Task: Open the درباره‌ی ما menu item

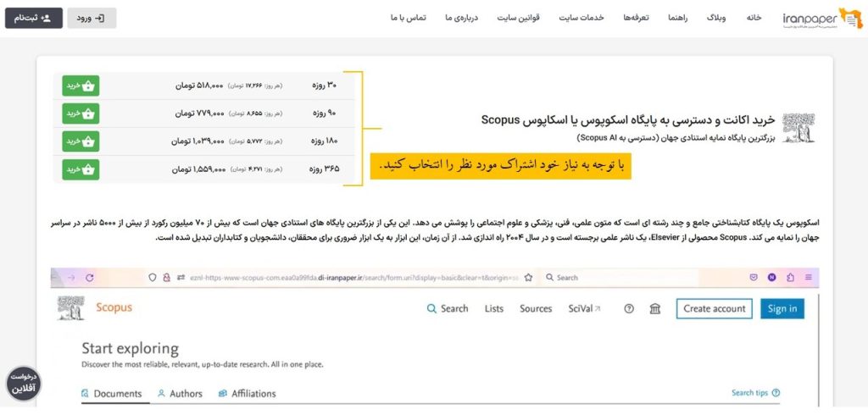Action: (x=460, y=18)
